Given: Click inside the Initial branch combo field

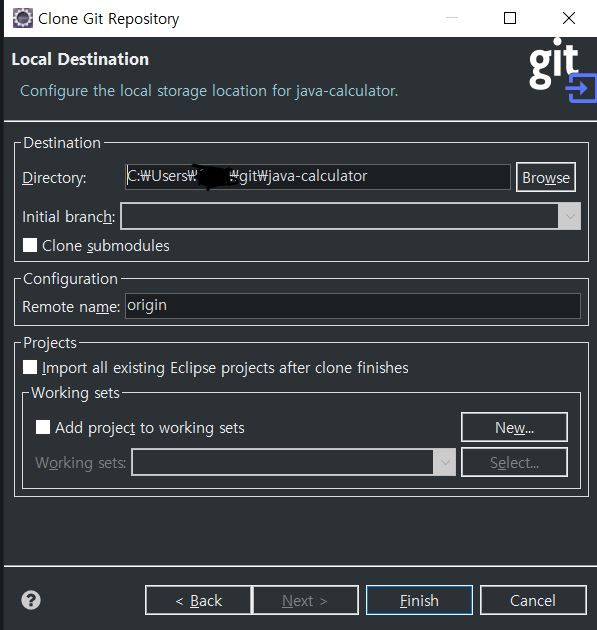Looking at the screenshot, I should tap(339, 217).
